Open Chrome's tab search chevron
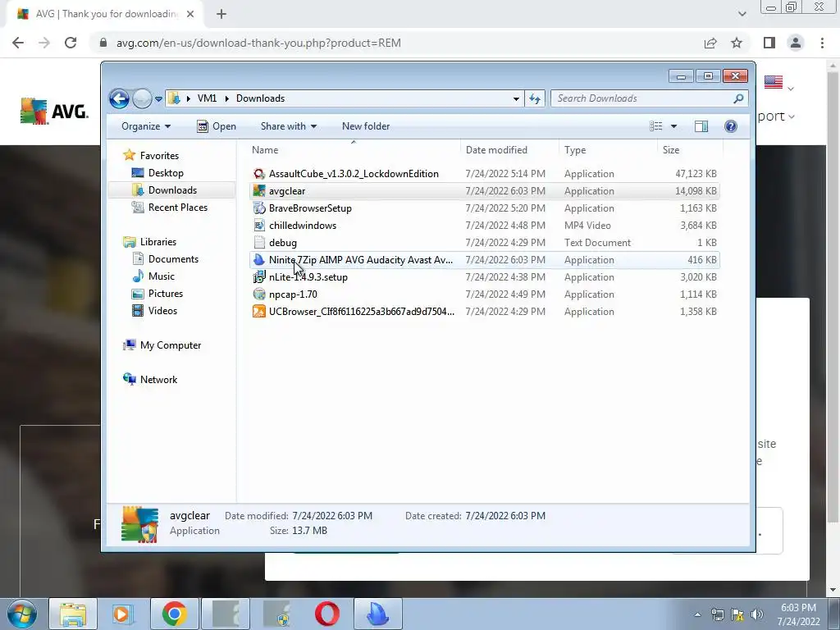Image resolution: width=840 pixels, height=630 pixels. [742, 14]
